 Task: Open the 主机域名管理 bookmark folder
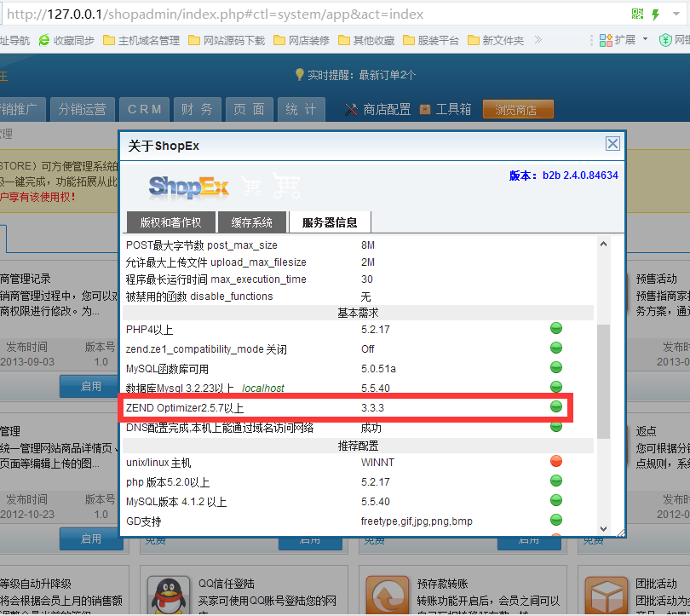click(141, 41)
